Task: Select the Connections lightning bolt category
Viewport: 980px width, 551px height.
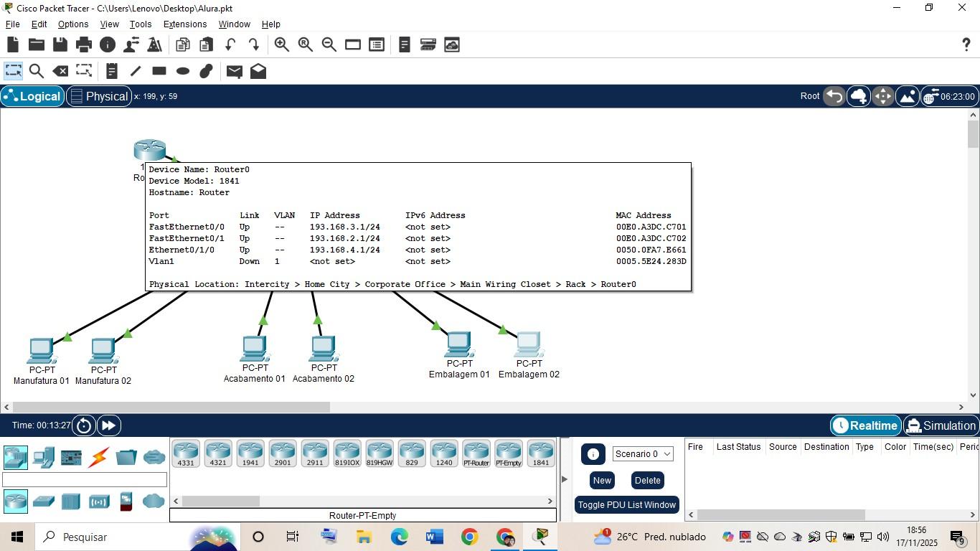Action: [x=99, y=457]
